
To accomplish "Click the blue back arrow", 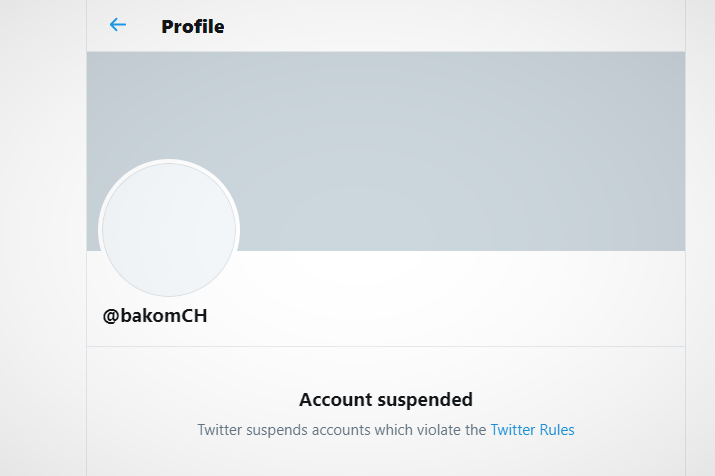I will pyautogui.click(x=118, y=25).
